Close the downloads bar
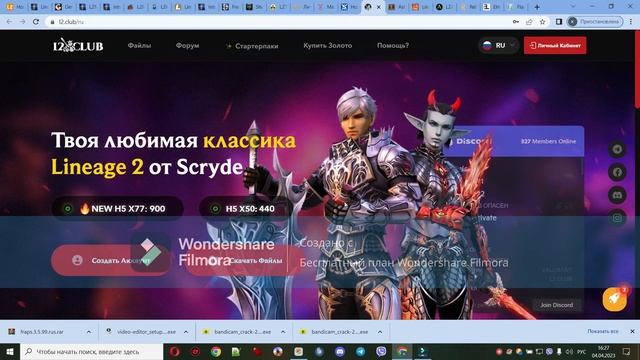Screen dimensions: 640x360 632,331
